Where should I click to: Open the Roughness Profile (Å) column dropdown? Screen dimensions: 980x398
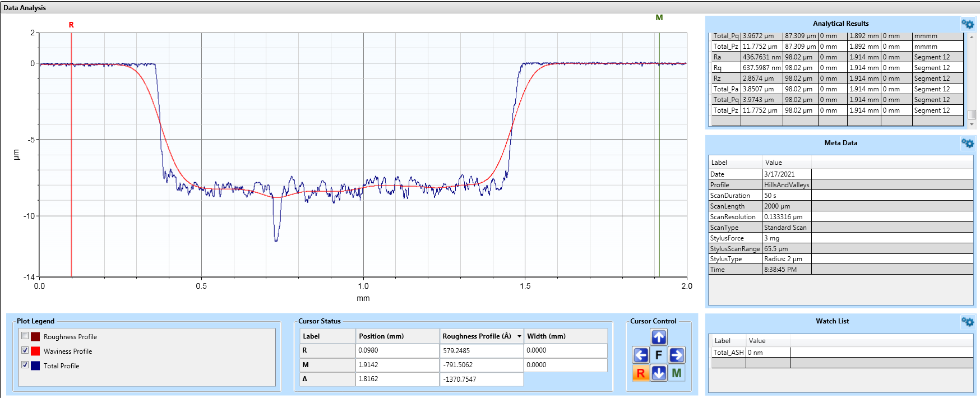(519, 336)
